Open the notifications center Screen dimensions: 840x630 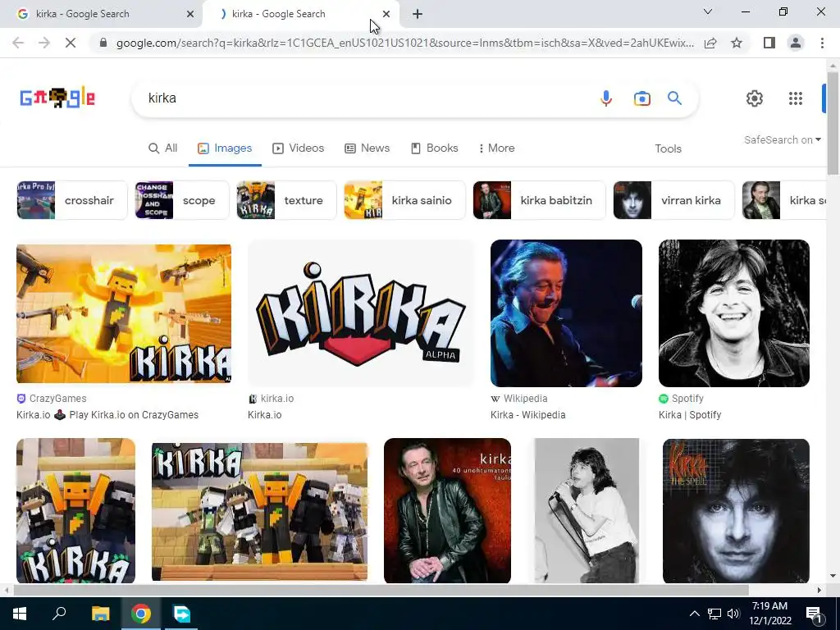click(814, 614)
